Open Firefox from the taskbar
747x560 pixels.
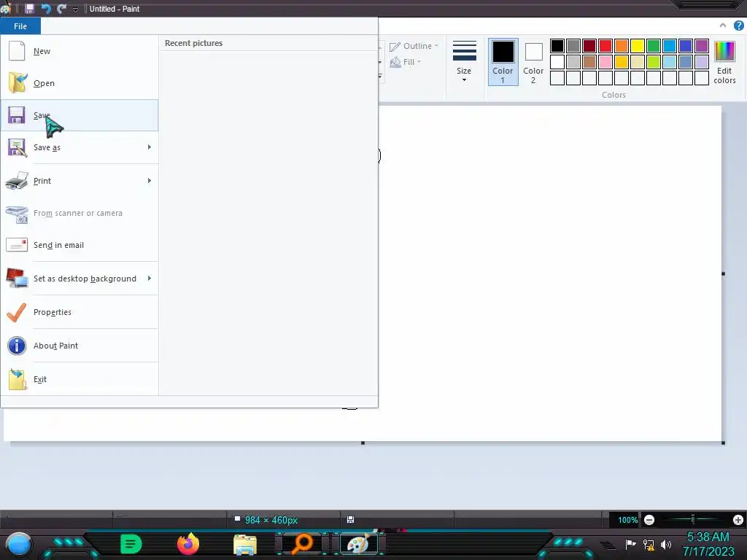pyautogui.click(x=188, y=544)
